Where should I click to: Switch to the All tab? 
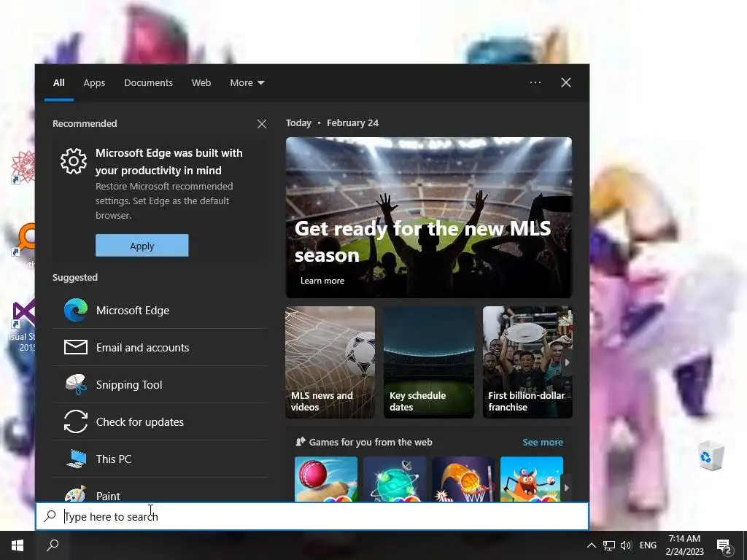point(58,83)
